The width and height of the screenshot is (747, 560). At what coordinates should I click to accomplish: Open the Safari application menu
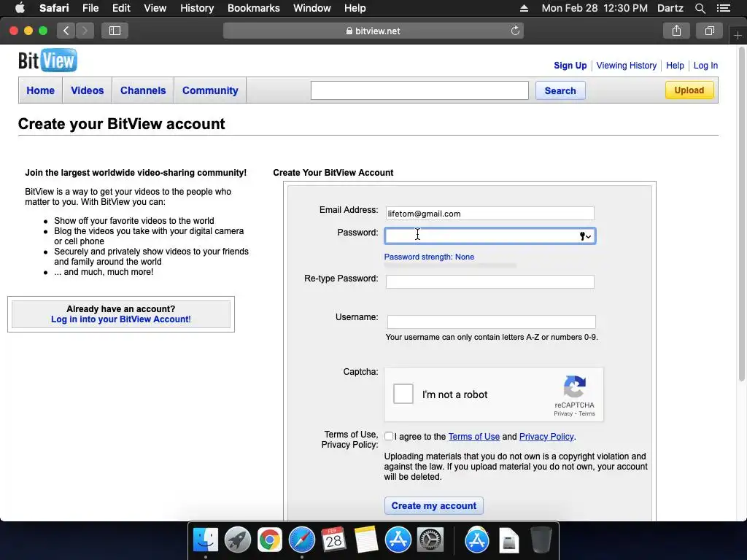point(54,8)
